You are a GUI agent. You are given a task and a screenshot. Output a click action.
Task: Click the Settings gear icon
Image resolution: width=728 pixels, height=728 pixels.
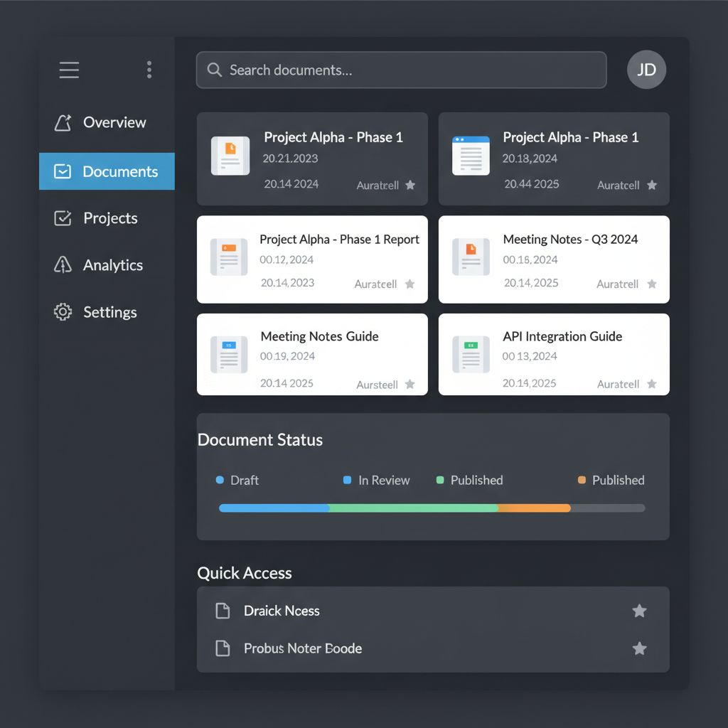(x=63, y=312)
